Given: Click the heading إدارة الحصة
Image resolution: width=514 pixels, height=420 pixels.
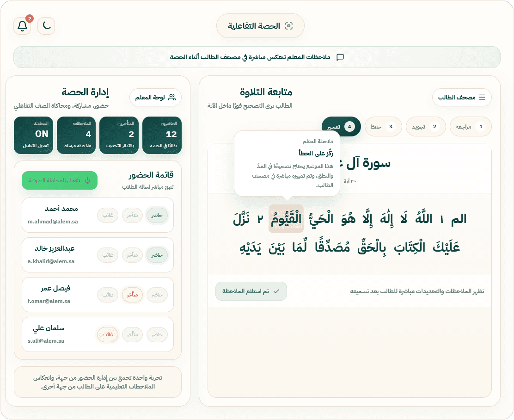Looking at the screenshot, I should pos(85,92).
